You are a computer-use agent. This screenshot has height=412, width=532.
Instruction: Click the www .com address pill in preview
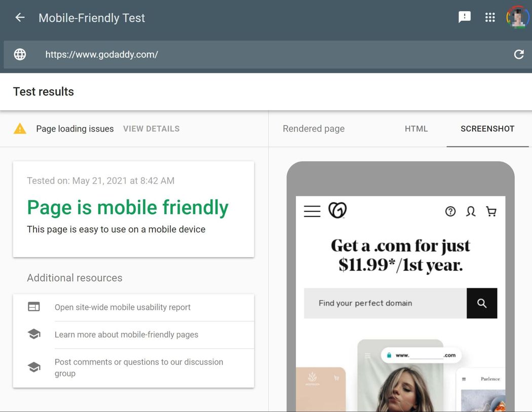pos(422,355)
